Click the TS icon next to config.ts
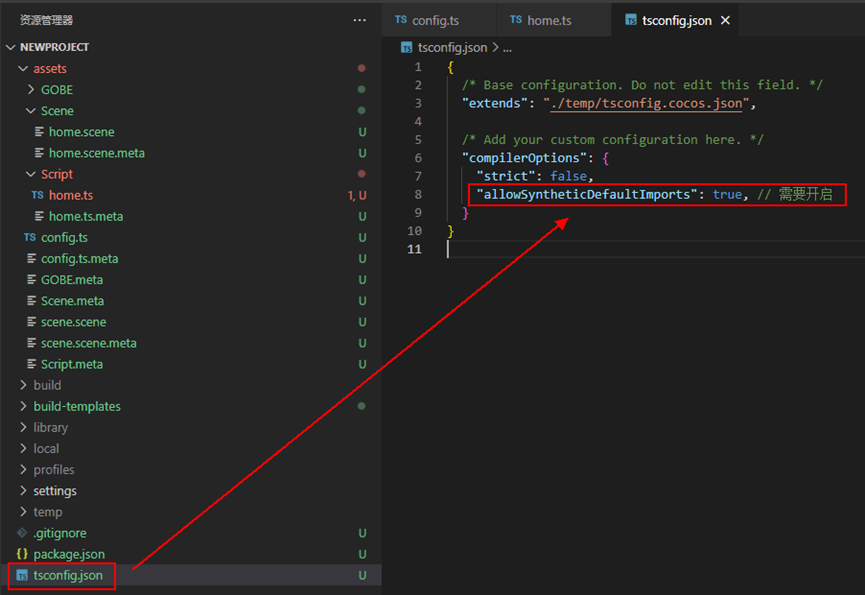 click(x=29, y=237)
